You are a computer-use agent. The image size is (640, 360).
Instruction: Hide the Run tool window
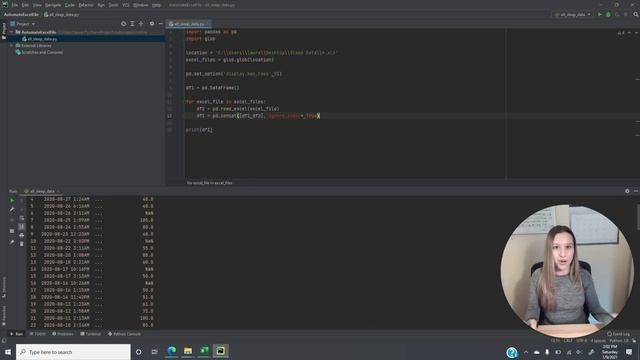click(x=636, y=191)
